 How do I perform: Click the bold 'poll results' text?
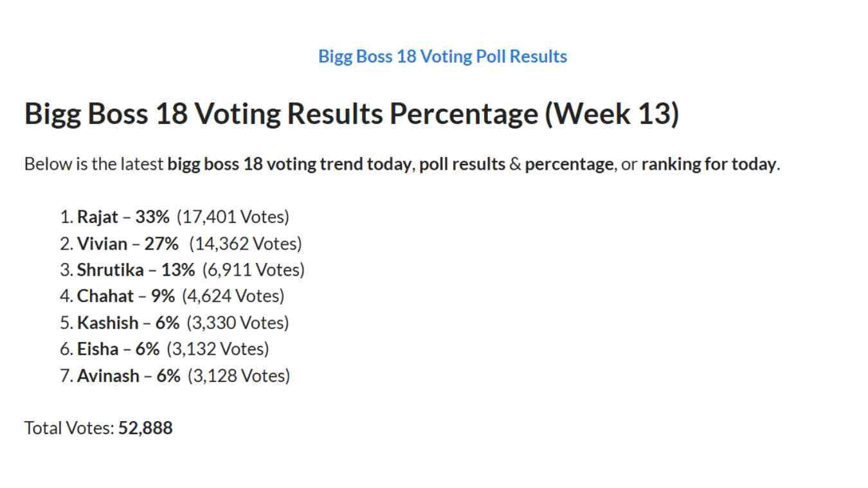point(462,164)
